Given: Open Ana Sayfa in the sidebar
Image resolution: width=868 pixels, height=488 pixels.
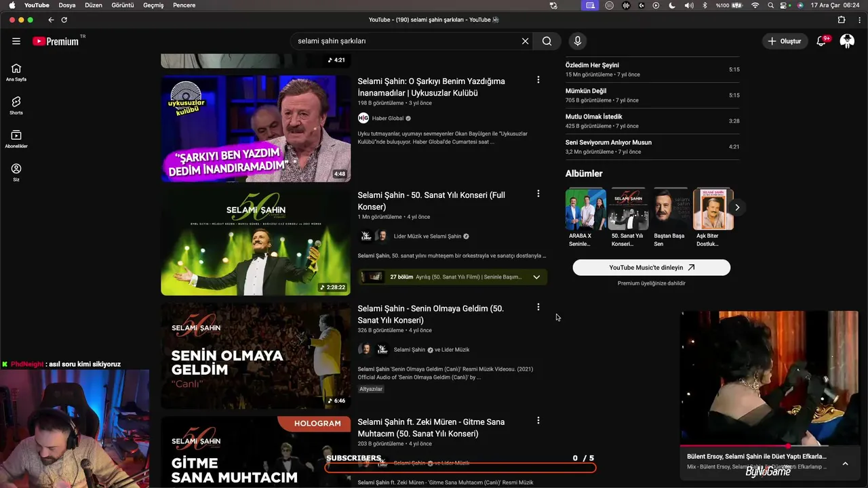Looking at the screenshot, I should click(16, 72).
